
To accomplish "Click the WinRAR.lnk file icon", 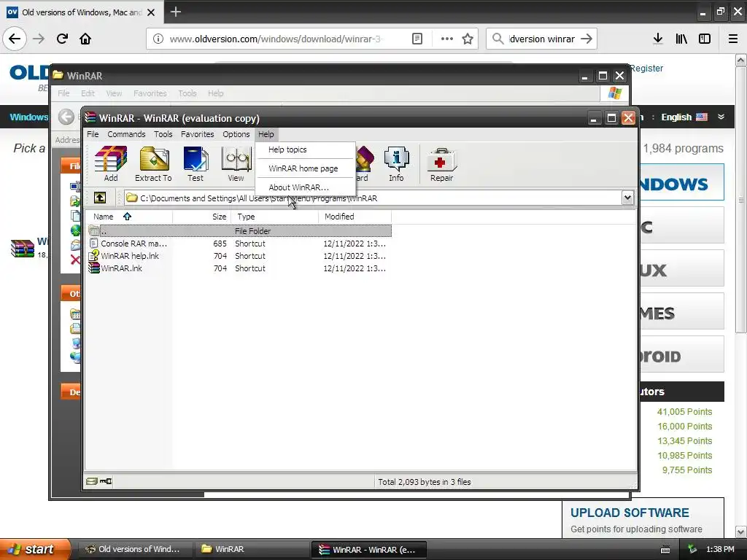I will click(94, 268).
